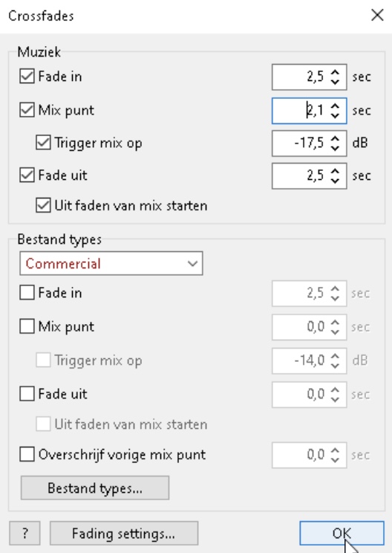Raise Trigger mix op dB level up arrow

pyautogui.click(x=335, y=138)
